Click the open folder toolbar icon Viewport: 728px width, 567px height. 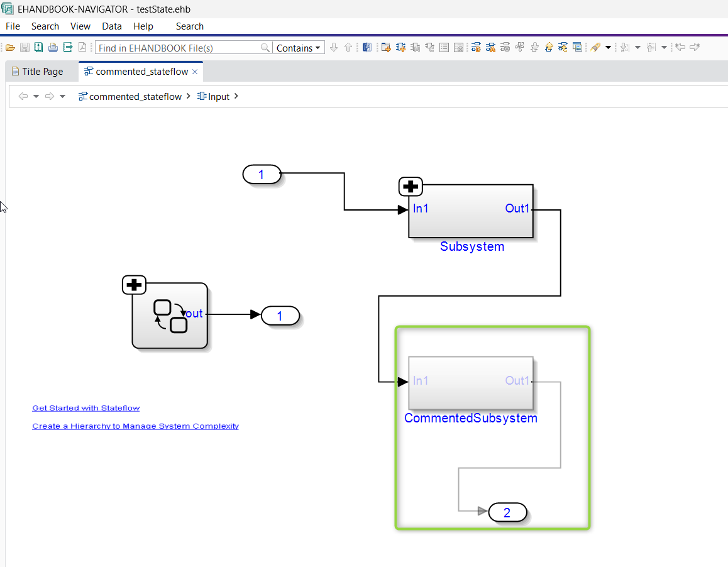click(11, 47)
